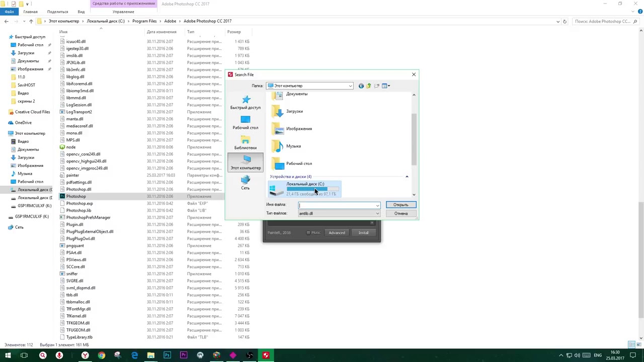Click Photoshop icon in the Windows taskbar
Image resolution: width=644 pixels, height=362 pixels.
(167, 355)
